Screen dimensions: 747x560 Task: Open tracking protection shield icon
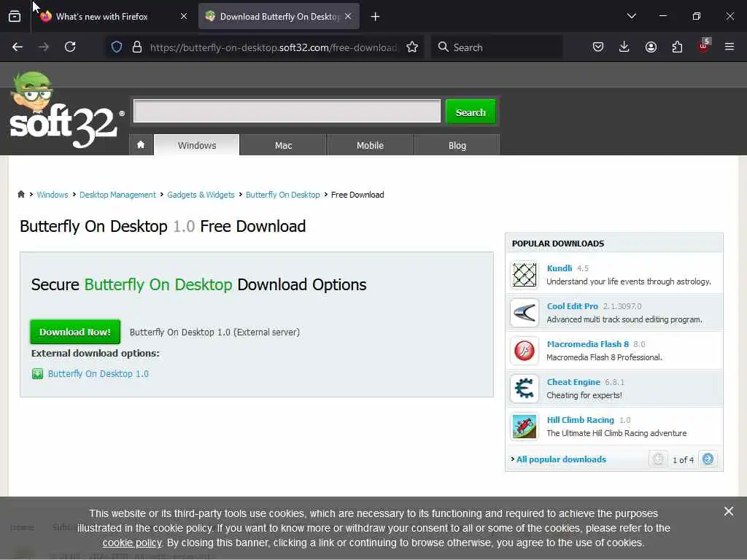tap(117, 47)
